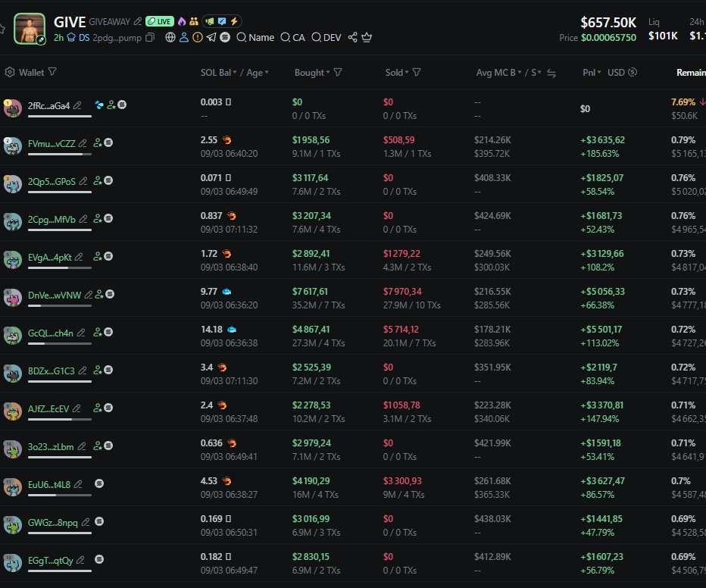Edit label for wallet GcQL...ch4n
Viewport: 706px width, 588px height.
pos(81,333)
